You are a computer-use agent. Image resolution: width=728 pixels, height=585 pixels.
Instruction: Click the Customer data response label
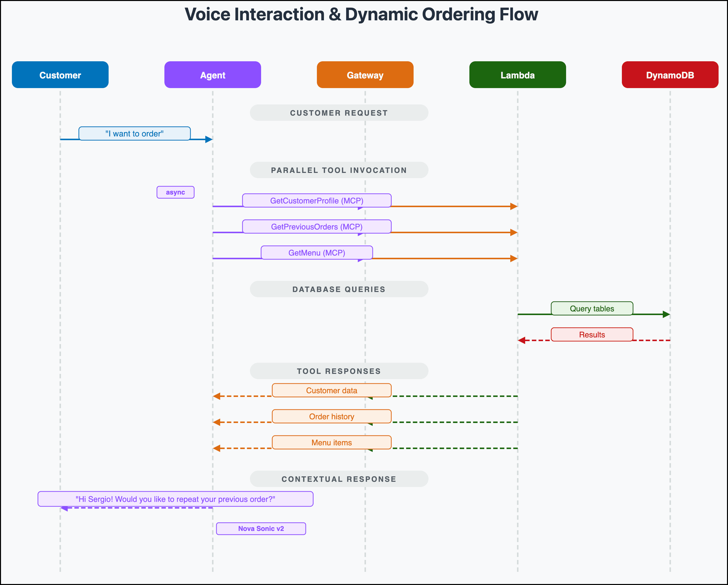tap(331, 390)
